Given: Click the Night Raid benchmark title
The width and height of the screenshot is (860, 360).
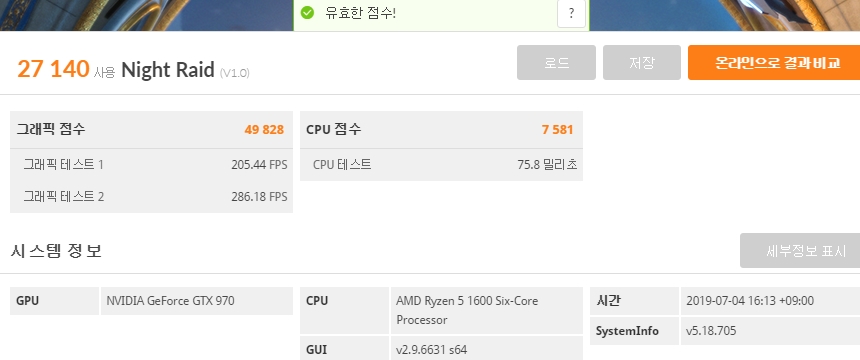Looking at the screenshot, I should click(167, 70).
